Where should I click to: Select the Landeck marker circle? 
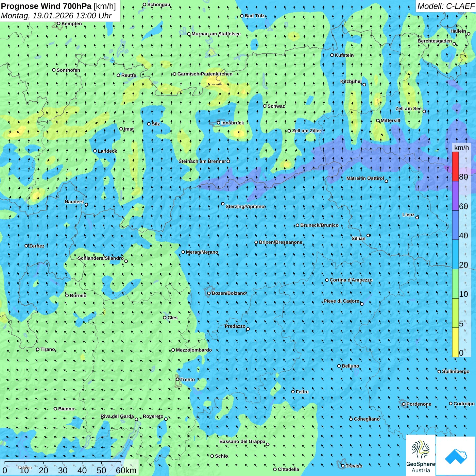pyautogui.click(x=95, y=151)
